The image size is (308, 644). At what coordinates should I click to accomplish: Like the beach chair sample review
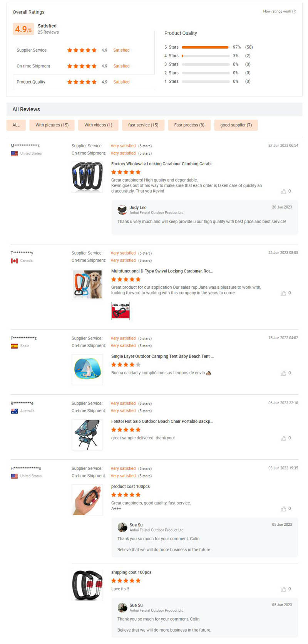tap(283, 438)
